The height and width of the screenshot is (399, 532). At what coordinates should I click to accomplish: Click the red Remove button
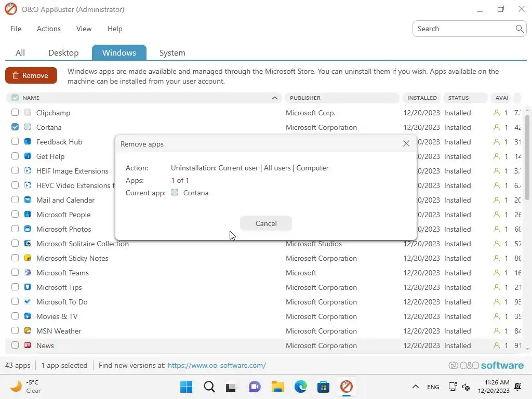click(x=31, y=75)
